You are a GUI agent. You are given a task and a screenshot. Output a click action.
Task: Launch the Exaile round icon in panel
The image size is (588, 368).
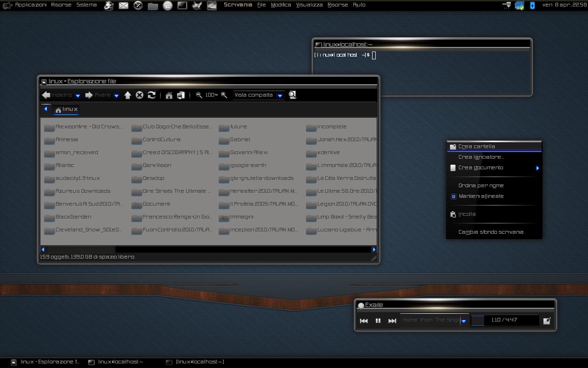168,6
